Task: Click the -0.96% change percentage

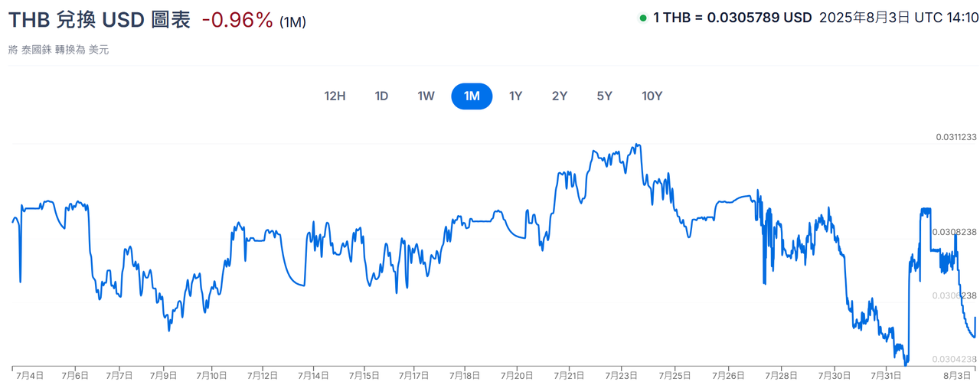Action: pos(237,21)
